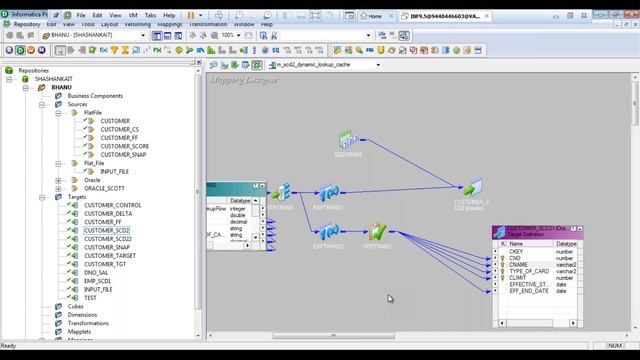
Task: Open the VMware File menu
Action: click(81, 16)
